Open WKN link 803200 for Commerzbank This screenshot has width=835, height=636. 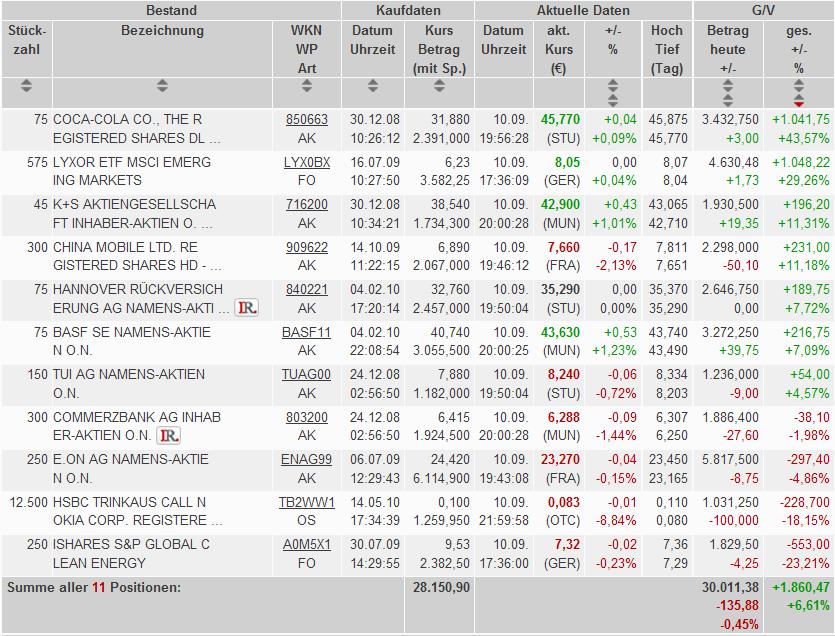[x=307, y=417]
